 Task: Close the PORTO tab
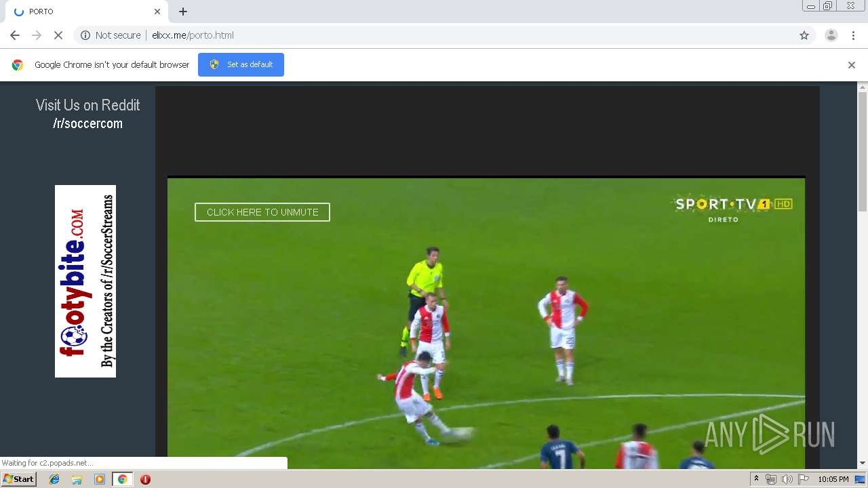[x=157, y=12]
